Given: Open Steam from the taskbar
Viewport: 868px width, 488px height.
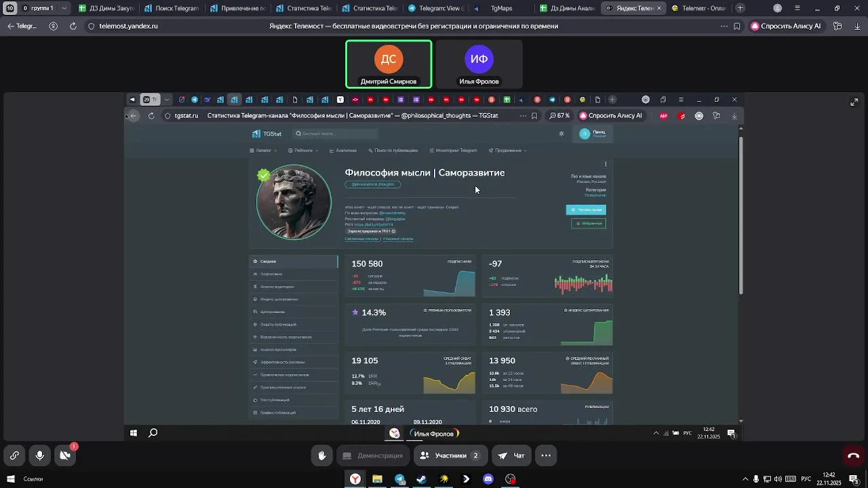Looking at the screenshot, I should 422,479.
